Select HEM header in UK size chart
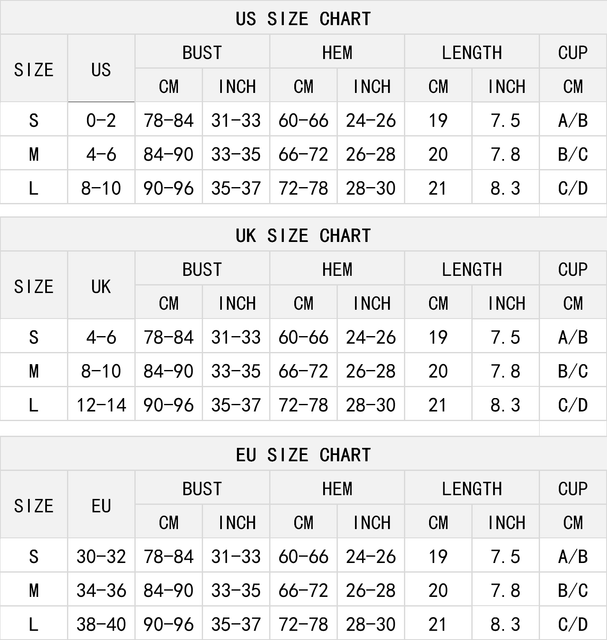This screenshot has width=607, height=640. tap(337, 270)
